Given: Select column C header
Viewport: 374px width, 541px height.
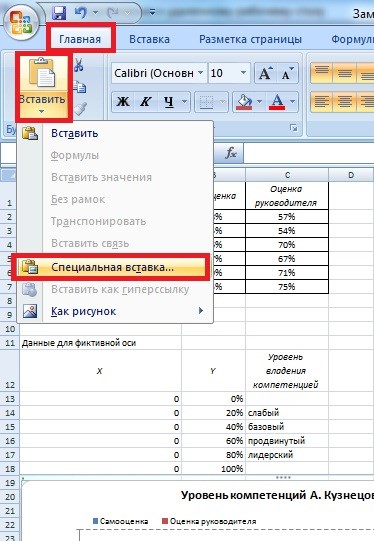Looking at the screenshot, I should point(287,175).
